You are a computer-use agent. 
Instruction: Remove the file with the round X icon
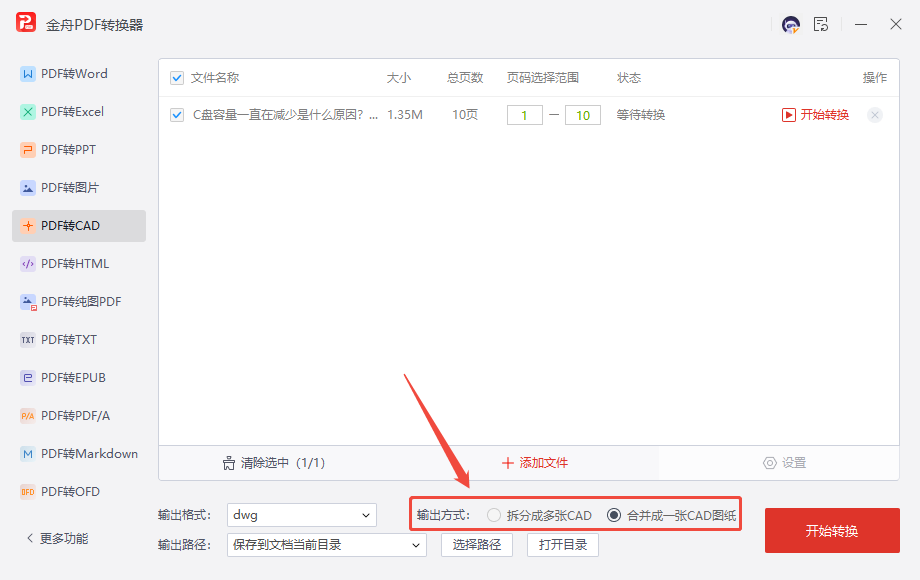875,115
